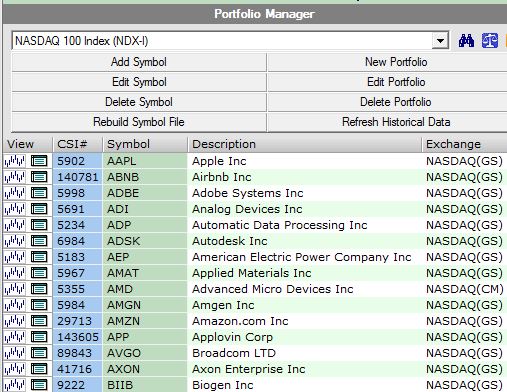Click the Edit Symbol button

[x=139, y=82]
